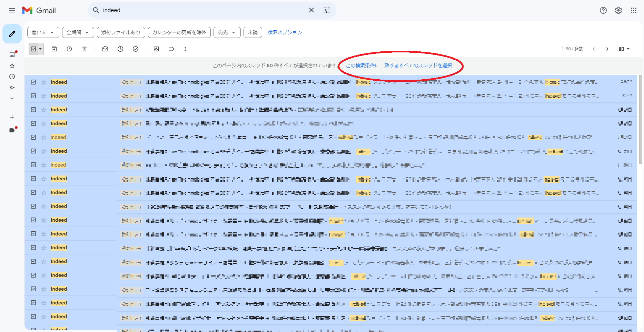The height and width of the screenshot is (332, 644).
Task: Expand the 全期間 date filter dropdown
Action: 78,32
